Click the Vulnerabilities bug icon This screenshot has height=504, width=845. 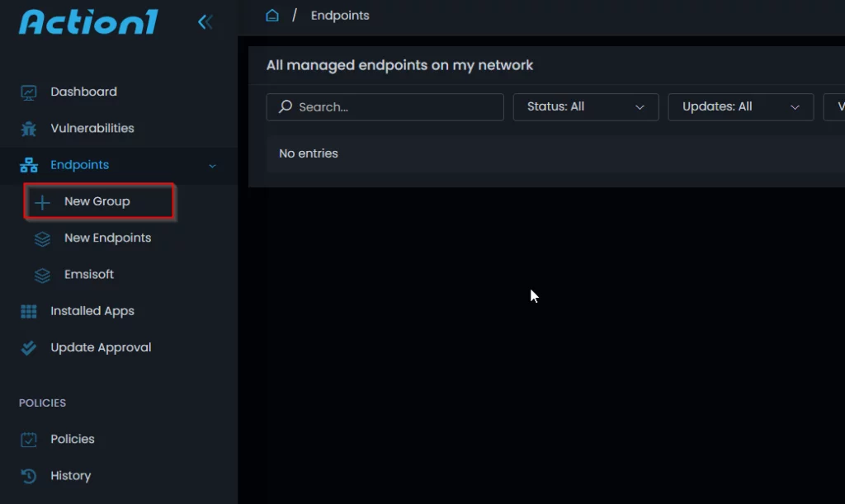tap(29, 129)
